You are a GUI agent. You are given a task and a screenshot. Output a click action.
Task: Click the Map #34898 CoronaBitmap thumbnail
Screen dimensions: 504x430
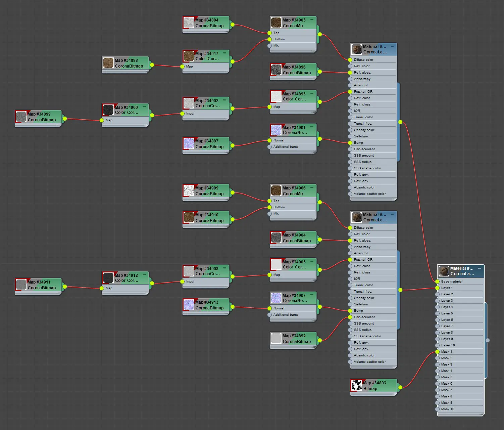pyautogui.click(x=108, y=63)
